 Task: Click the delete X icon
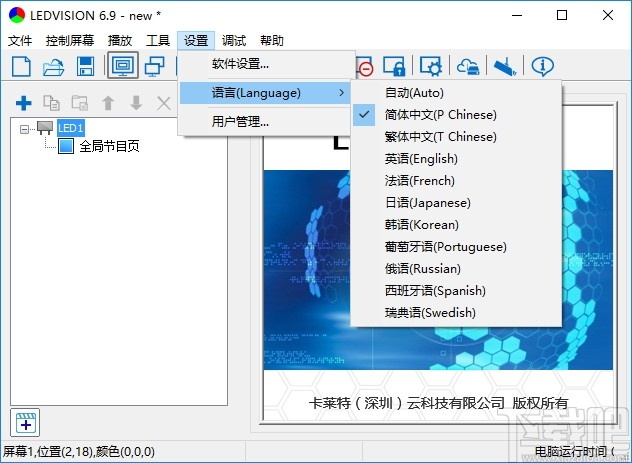tap(164, 104)
